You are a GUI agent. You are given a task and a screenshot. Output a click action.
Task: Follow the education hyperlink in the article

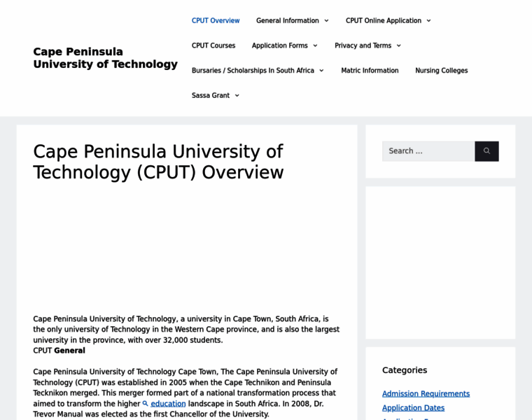point(168,404)
